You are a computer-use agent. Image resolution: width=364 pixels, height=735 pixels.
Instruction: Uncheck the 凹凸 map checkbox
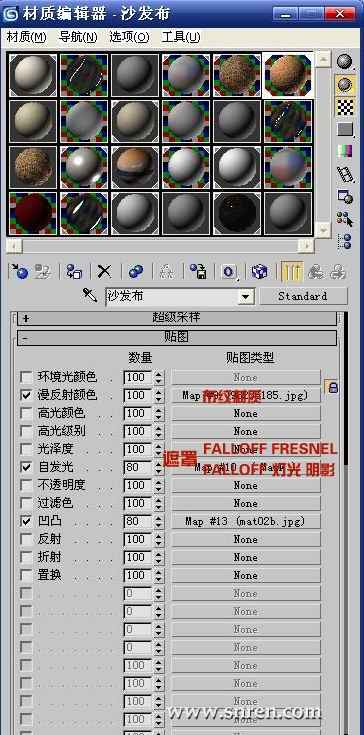(26, 521)
